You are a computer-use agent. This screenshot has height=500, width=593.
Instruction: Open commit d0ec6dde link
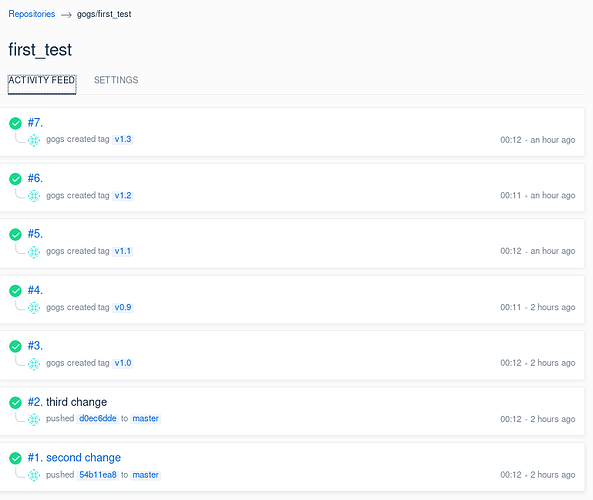coord(98,419)
